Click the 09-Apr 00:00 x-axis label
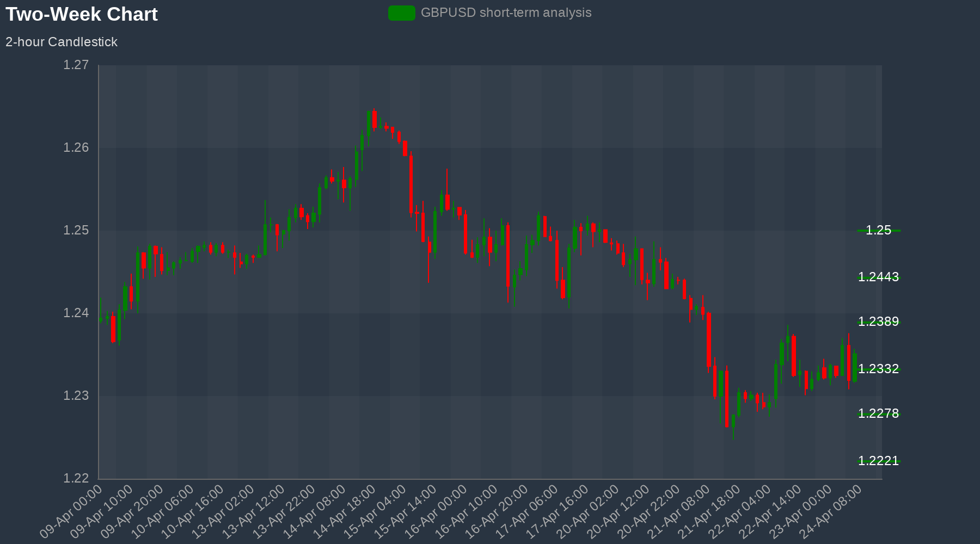Image resolution: width=980 pixels, height=544 pixels. pyautogui.click(x=72, y=511)
